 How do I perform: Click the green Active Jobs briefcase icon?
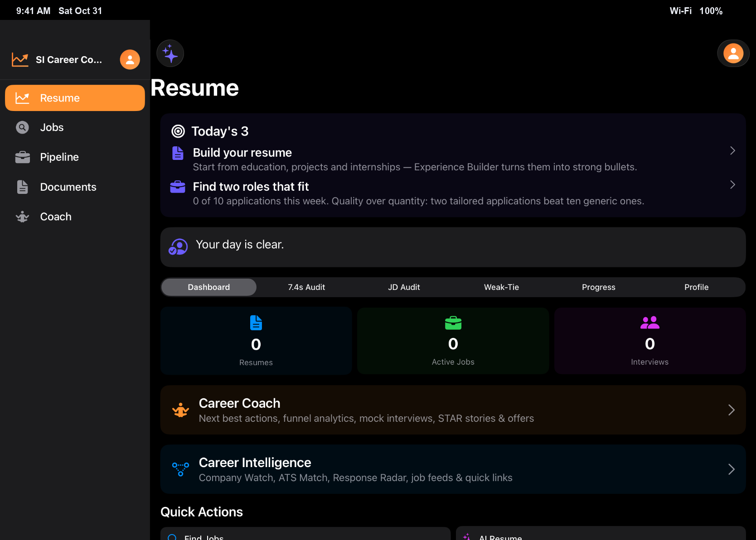tap(453, 323)
